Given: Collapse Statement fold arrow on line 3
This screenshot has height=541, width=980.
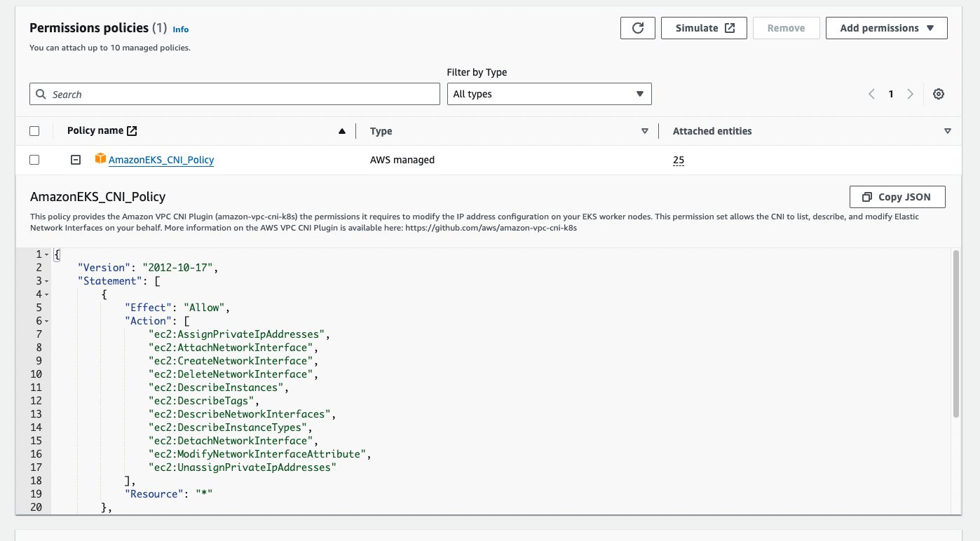Looking at the screenshot, I should [x=46, y=281].
